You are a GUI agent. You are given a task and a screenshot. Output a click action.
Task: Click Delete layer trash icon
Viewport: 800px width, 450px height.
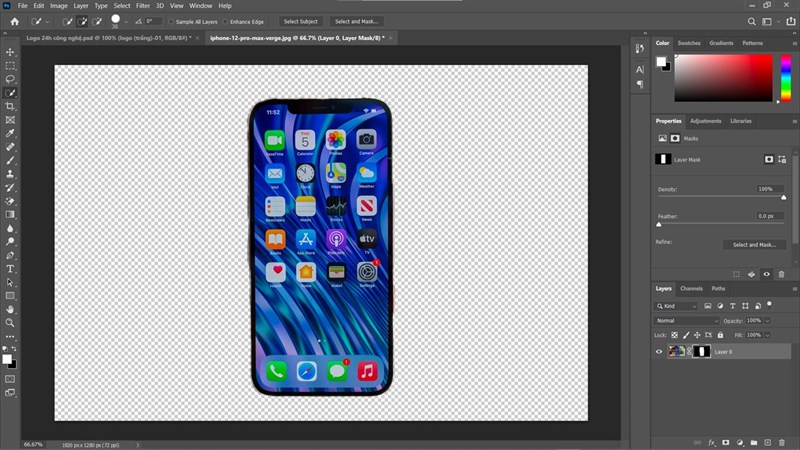click(x=782, y=442)
